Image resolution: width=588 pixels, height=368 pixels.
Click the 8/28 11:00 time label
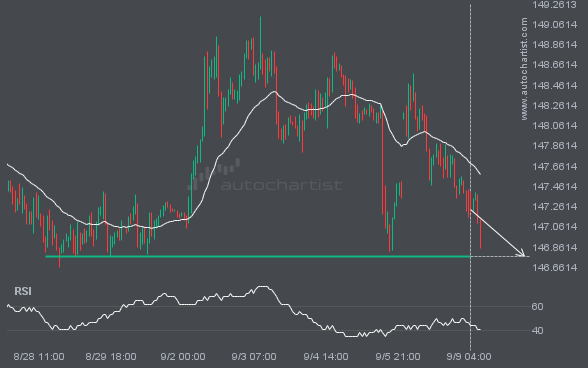click(39, 356)
